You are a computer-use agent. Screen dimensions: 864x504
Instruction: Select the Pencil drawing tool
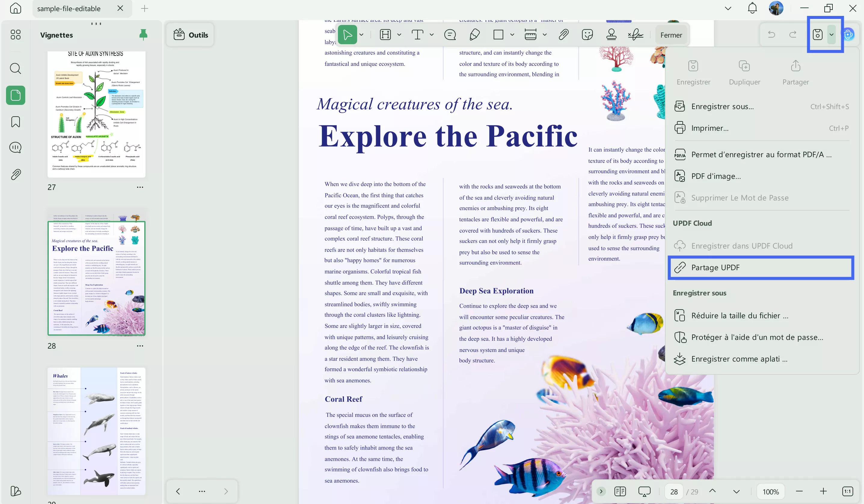point(474,35)
